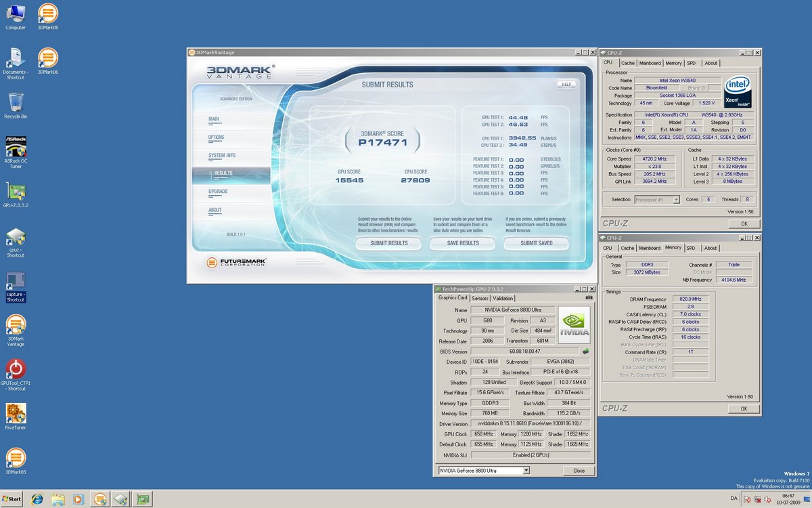Click the DA language indicator in system tray

pos(734,498)
